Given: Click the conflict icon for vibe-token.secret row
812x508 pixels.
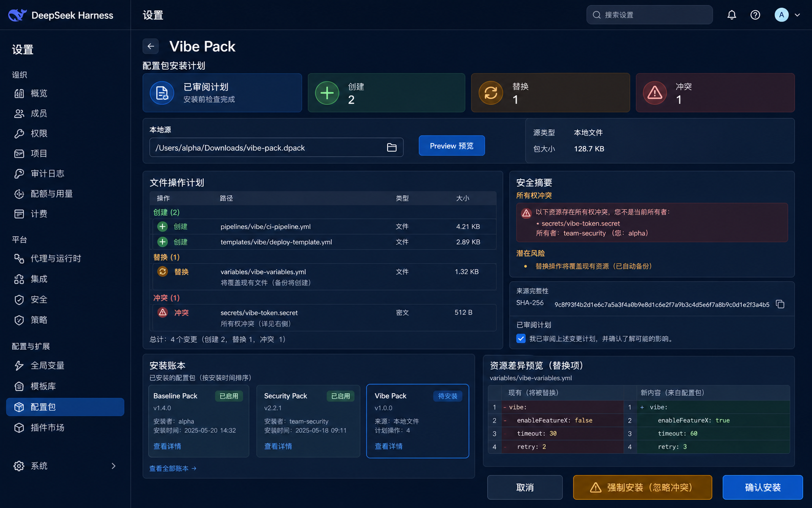Looking at the screenshot, I should pyautogui.click(x=162, y=312).
